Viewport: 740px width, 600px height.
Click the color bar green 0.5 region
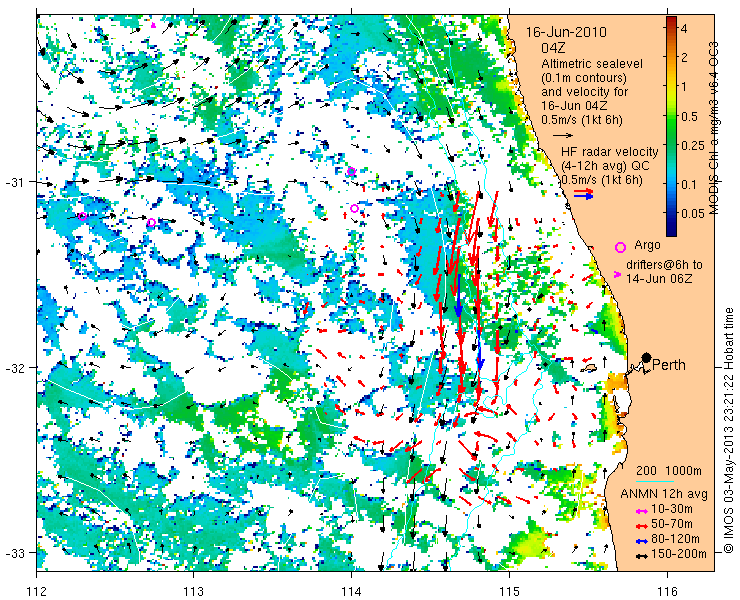(x=672, y=116)
